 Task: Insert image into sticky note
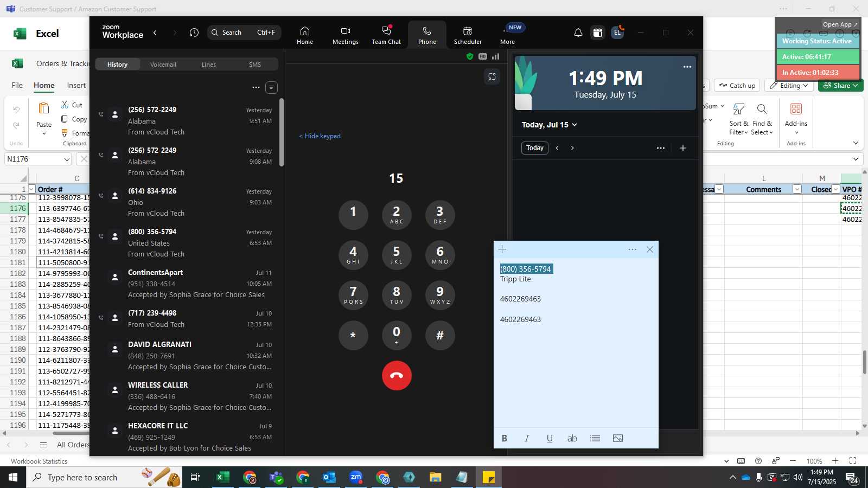pos(618,438)
